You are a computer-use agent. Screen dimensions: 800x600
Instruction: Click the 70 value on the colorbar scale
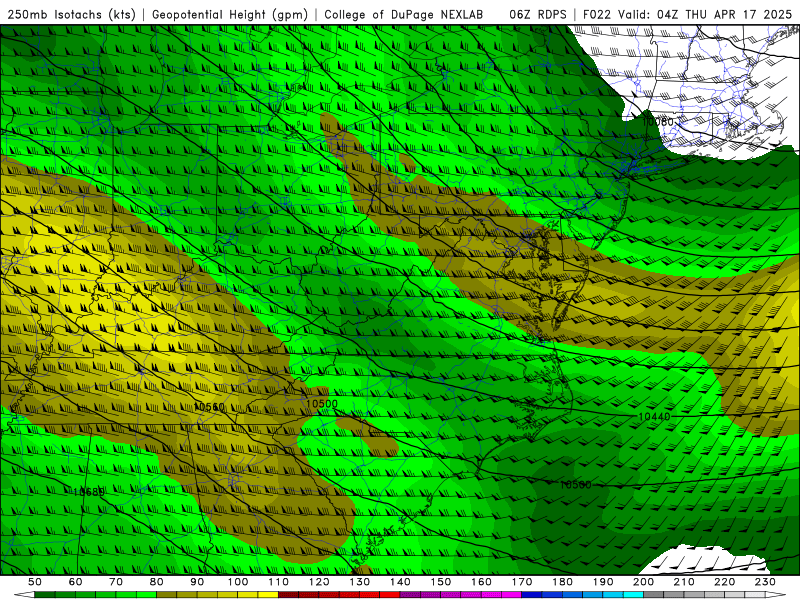pyautogui.click(x=116, y=582)
